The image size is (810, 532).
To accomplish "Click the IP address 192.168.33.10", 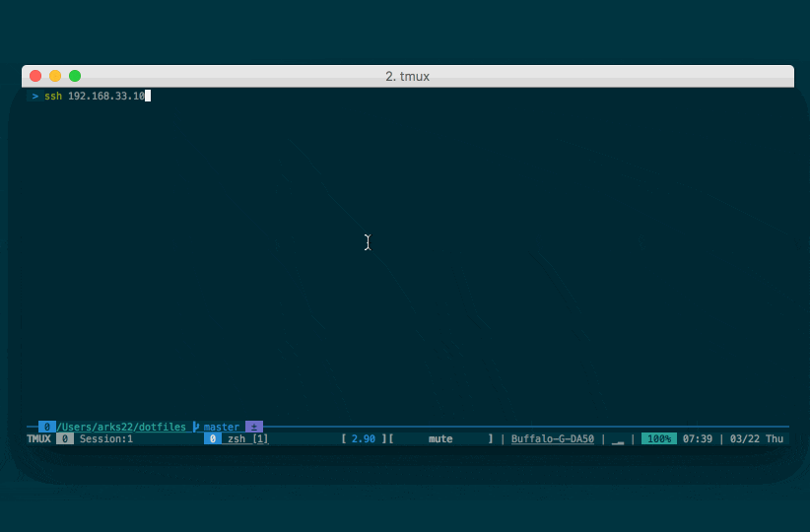I will click(106, 97).
